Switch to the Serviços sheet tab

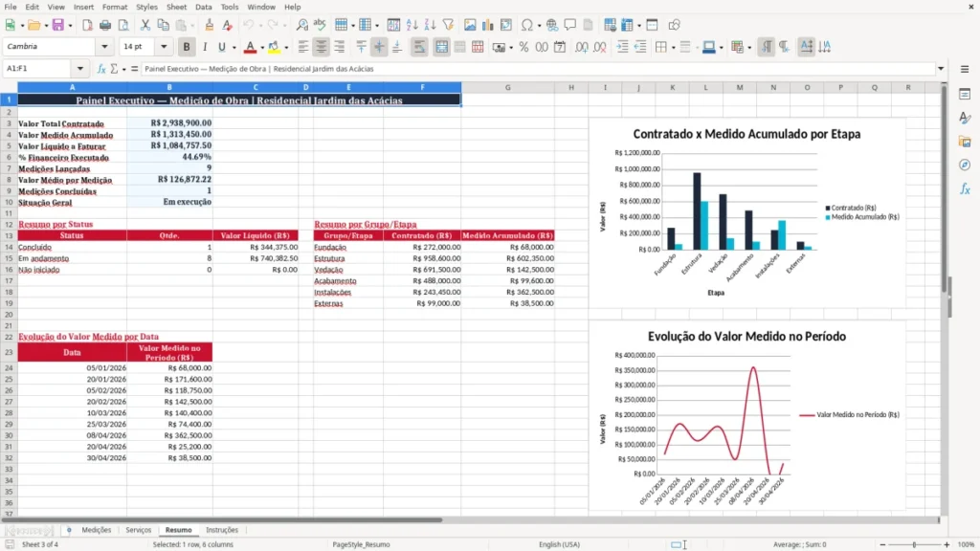tap(138, 530)
